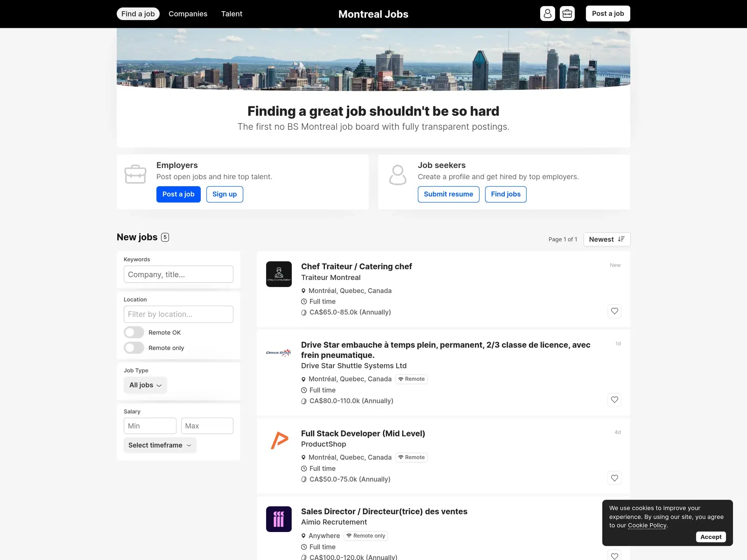Click Post a job in the header
This screenshot has height=560, width=747.
tap(608, 14)
